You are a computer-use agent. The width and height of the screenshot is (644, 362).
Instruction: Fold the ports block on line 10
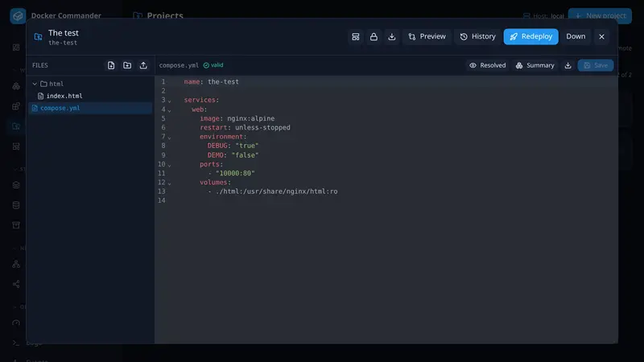[169, 165]
